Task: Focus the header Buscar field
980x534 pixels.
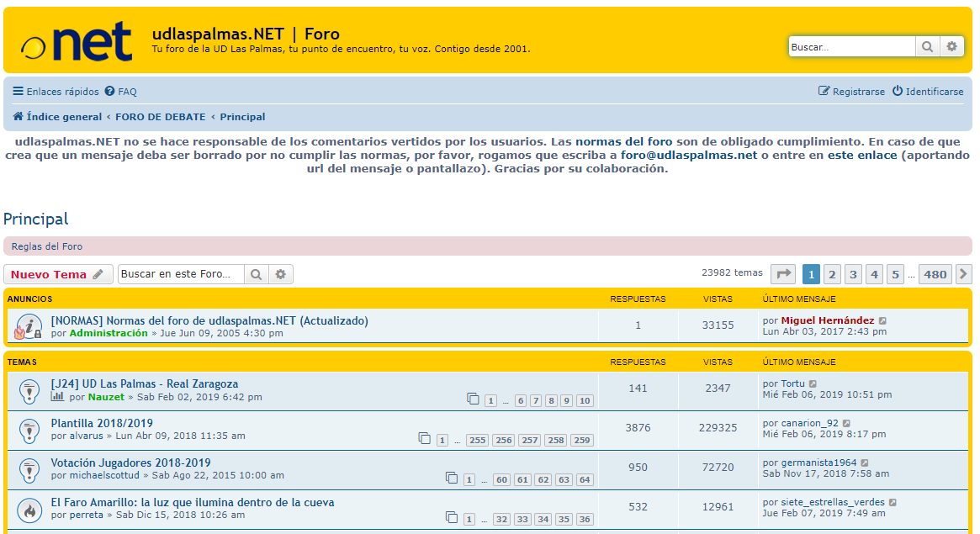Action: 852,47
